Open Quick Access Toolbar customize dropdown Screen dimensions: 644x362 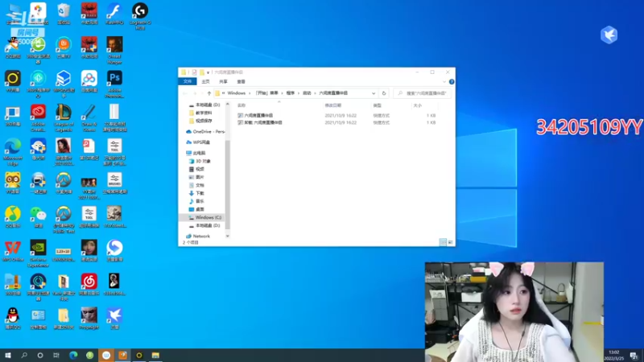tap(208, 72)
